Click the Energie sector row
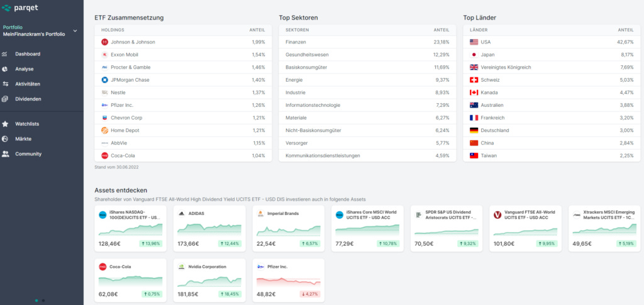This screenshot has height=305, width=644. tap(367, 80)
